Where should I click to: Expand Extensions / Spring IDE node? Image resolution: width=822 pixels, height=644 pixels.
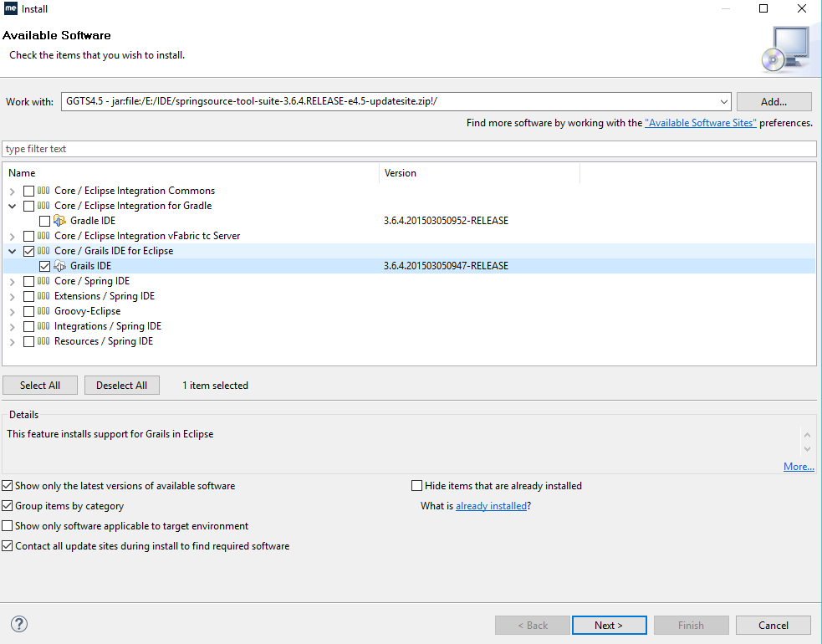click(x=12, y=297)
